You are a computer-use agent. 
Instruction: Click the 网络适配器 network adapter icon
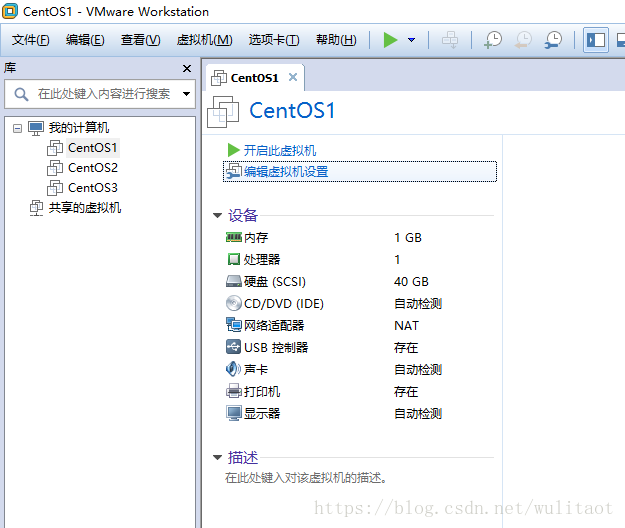pos(234,325)
